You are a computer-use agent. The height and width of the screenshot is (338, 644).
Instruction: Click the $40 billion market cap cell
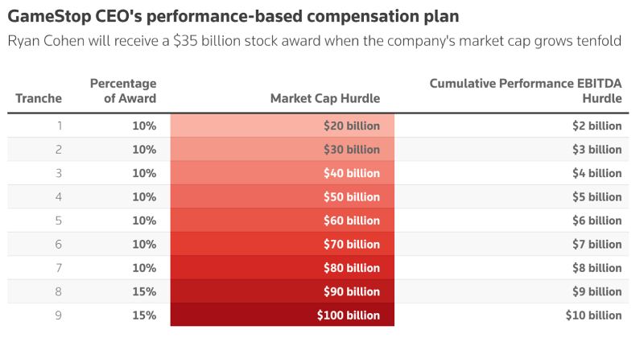pyautogui.click(x=283, y=173)
